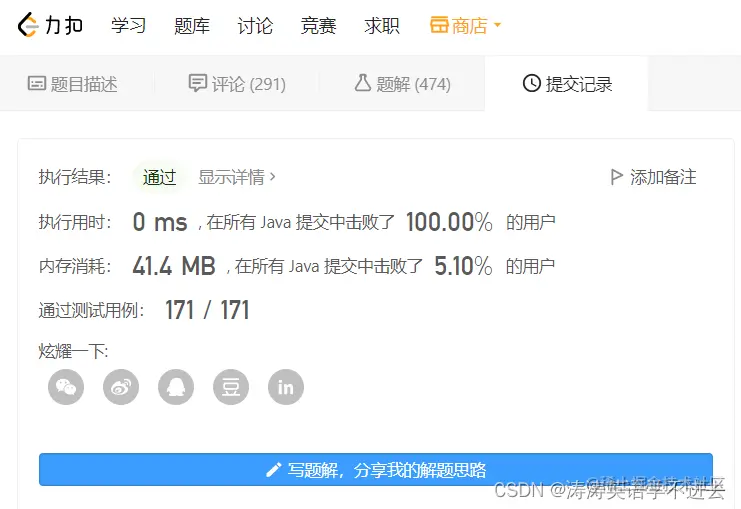
Task: Click the 41.4 MB memory value
Action: 174,266
